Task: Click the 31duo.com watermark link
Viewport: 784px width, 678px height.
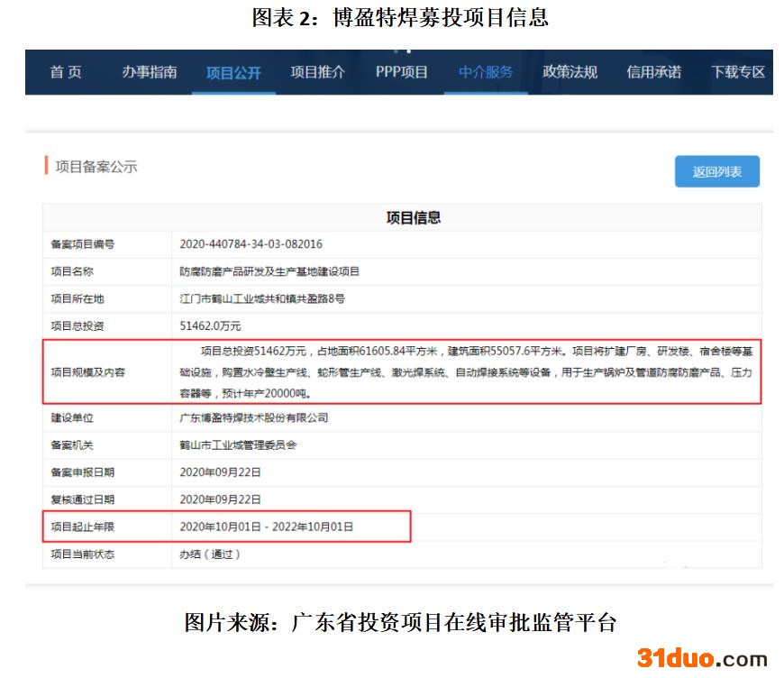Action: tap(701, 659)
